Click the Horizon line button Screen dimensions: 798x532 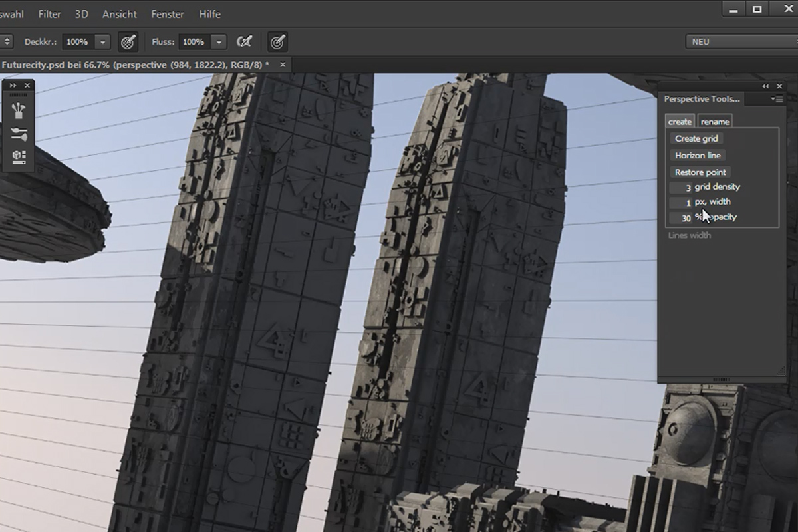pos(698,155)
